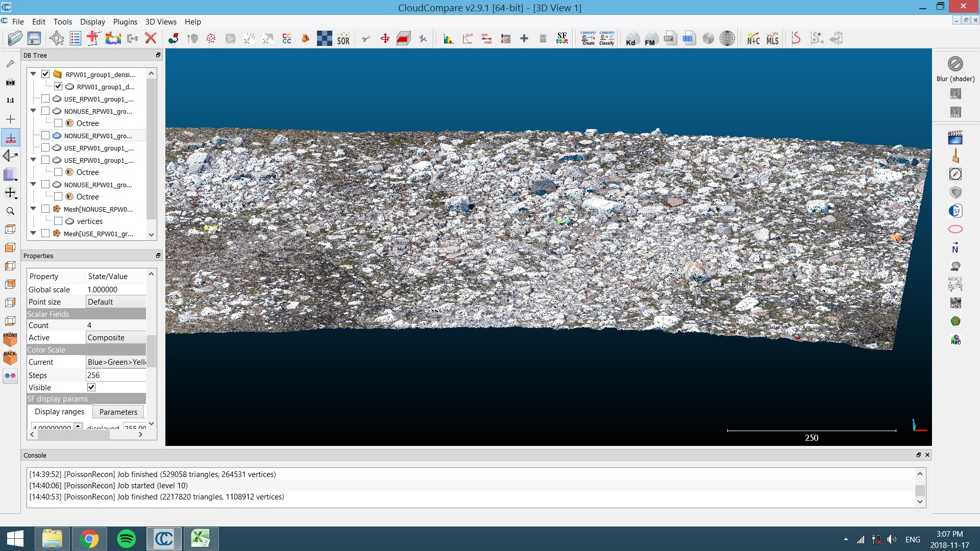Click the SF scalar field icon
The image size is (980, 551).
[562, 38]
